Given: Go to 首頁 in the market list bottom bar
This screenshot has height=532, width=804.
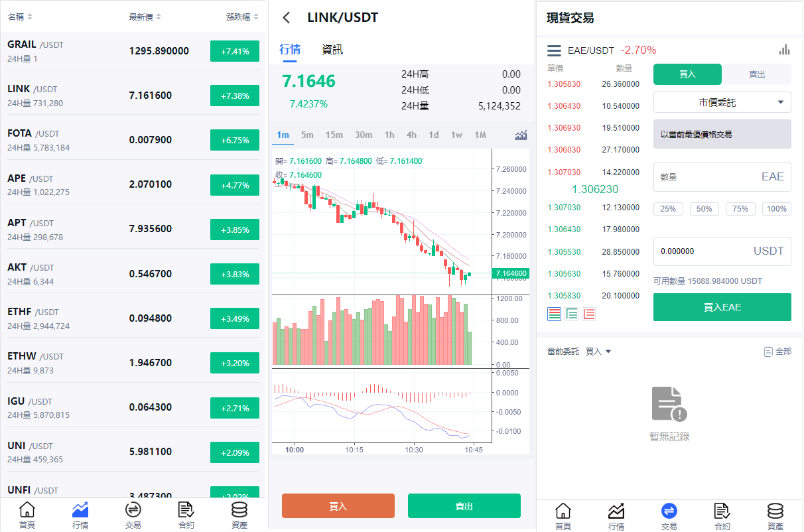Looking at the screenshot, I should click(x=27, y=515).
